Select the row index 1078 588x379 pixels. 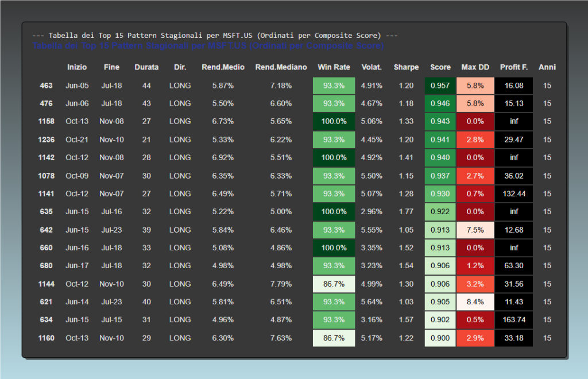[46, 176]
